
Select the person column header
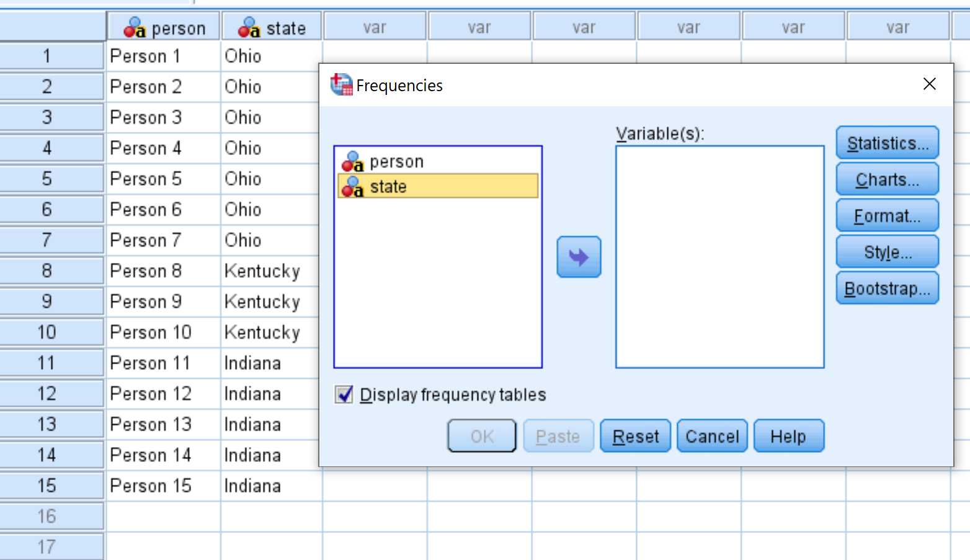click(x=164, y=27)
